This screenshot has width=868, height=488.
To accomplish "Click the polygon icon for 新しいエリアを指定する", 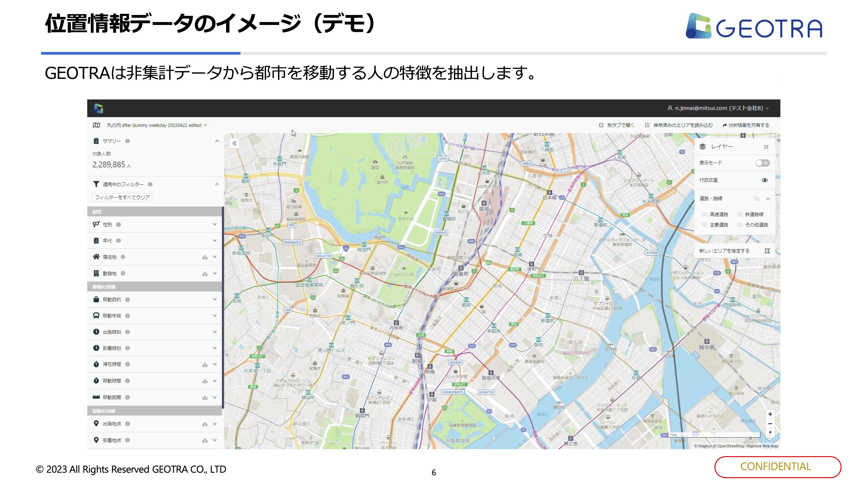I will [767, 251].
